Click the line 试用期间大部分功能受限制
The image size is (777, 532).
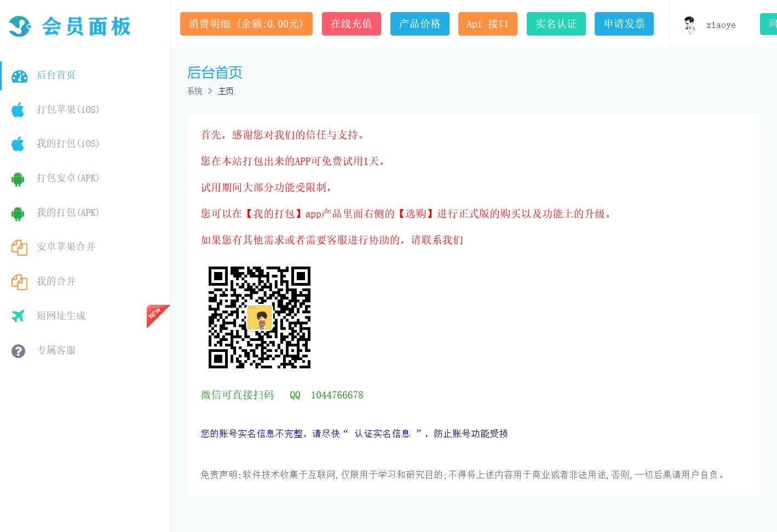pos(267,187)
